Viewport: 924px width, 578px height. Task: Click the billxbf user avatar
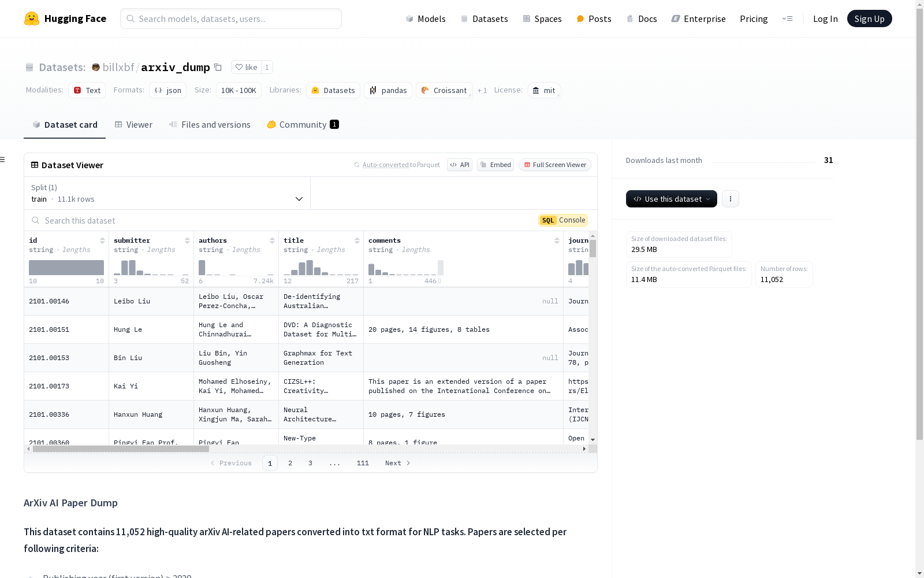96,67
